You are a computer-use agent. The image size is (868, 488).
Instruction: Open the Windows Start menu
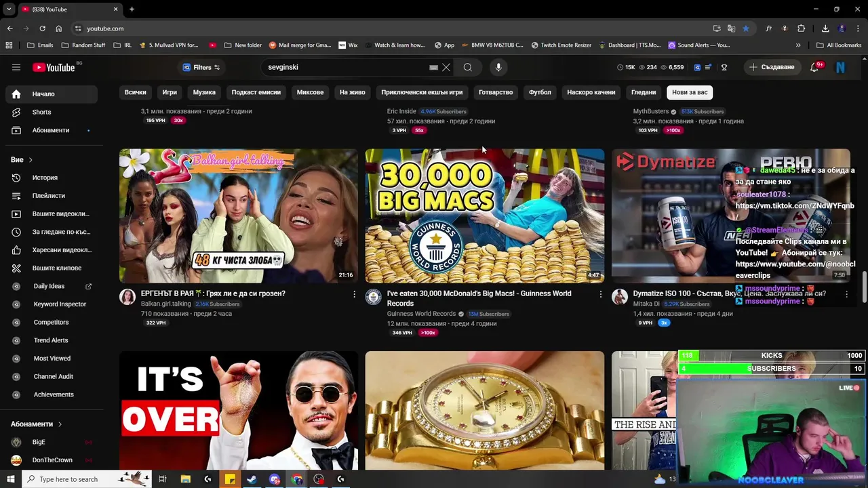click(x=10, y=479)
